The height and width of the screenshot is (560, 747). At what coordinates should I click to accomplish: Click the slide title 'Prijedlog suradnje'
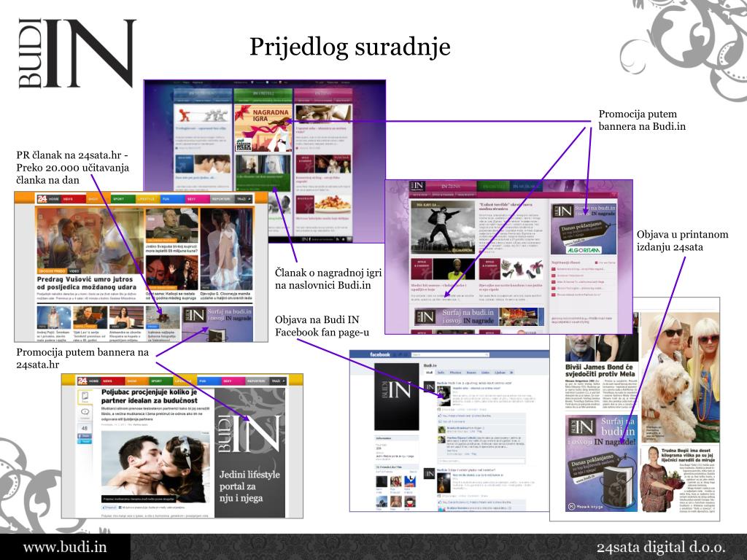click(350, 47)
